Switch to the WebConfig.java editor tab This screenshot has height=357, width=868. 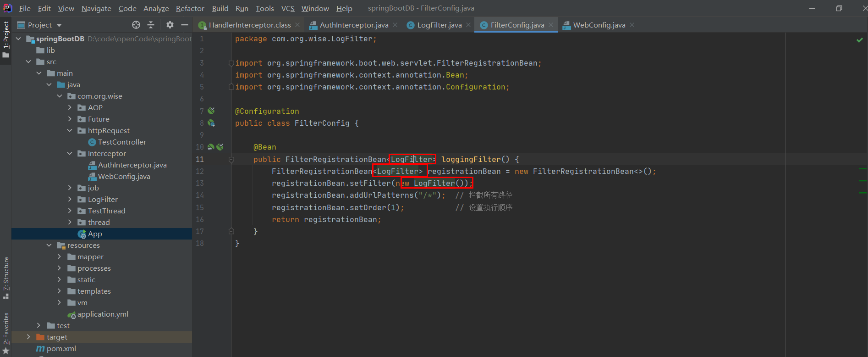point(599,25)
